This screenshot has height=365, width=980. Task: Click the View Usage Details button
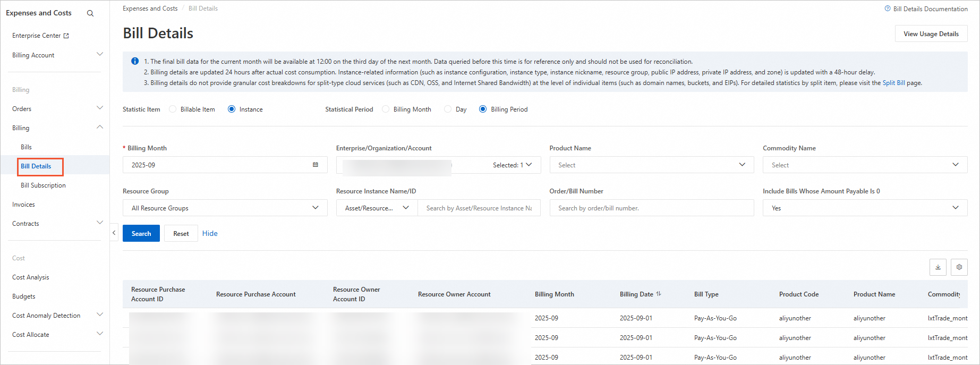(931, 33)
